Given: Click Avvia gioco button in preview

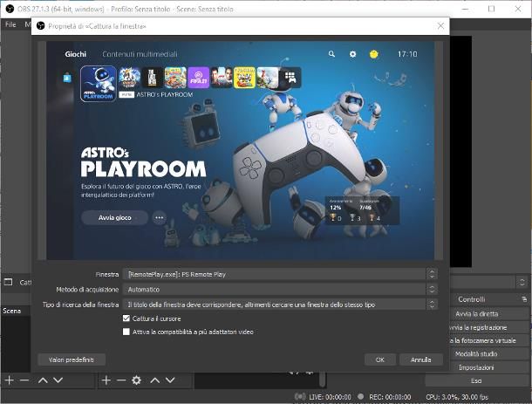Looking at the screenshot, I should (x=114, y=217).
